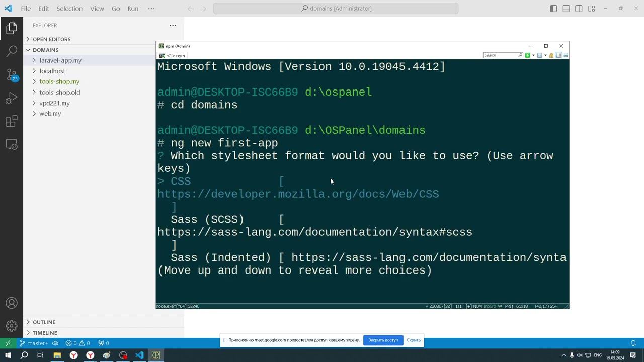Toggle the bottom panel layout button
The height and width of the screenshot is (362, 644).
click(566, 9)
